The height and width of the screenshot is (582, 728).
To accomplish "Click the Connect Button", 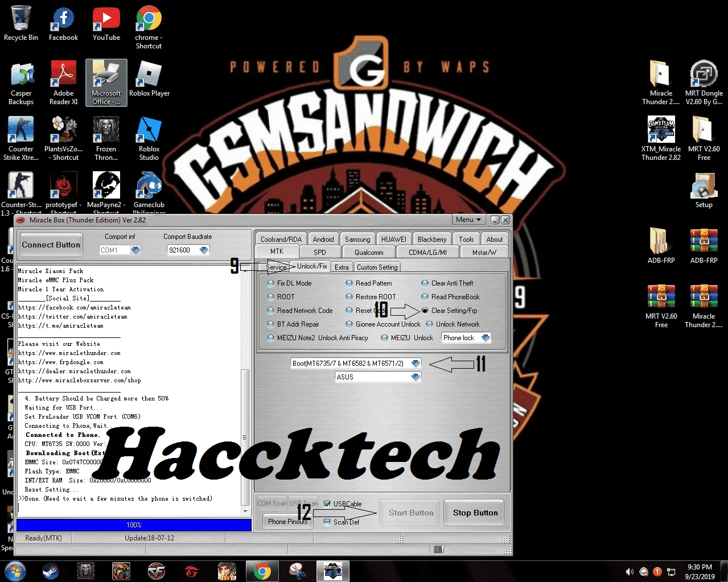I will point(51,245).
